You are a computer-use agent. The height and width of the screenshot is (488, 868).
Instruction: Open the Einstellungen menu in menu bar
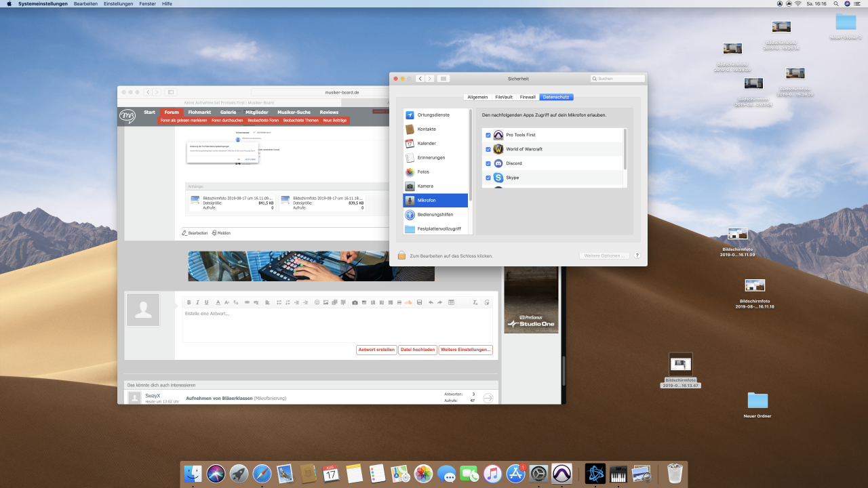pyautogui.click(x=118, y=3)
